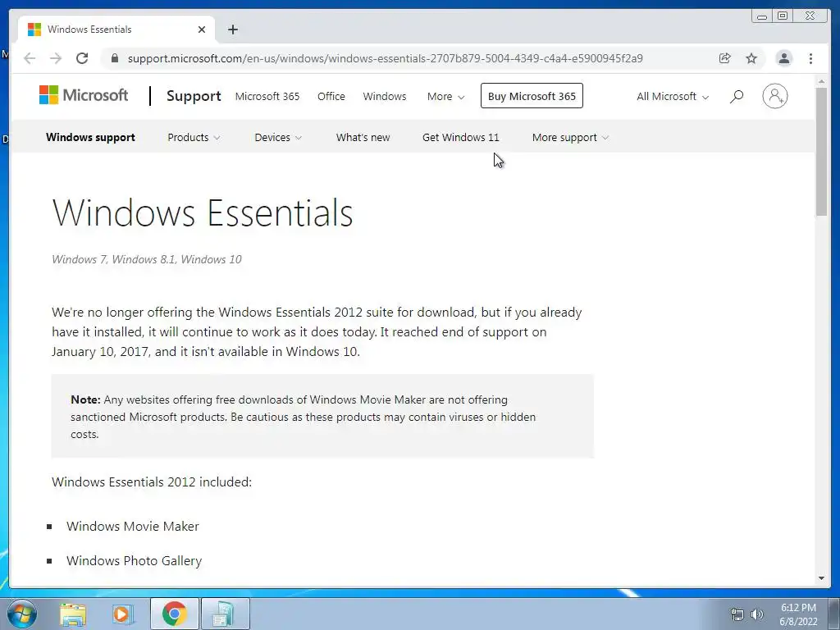Open the Windows nav link
Screen dimensions: 840x630
pyautogui.click(x=385, y=97)
